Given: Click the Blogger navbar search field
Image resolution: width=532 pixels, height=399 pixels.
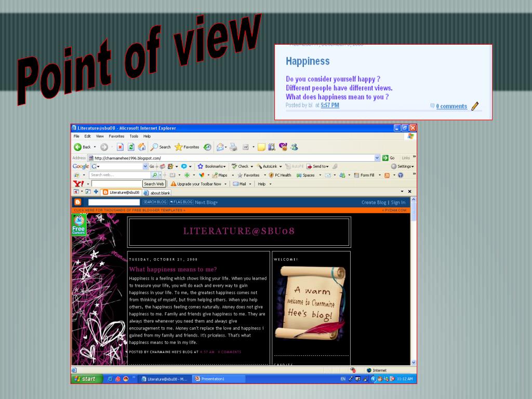Looking at the screenshot, I should (114, 202).
